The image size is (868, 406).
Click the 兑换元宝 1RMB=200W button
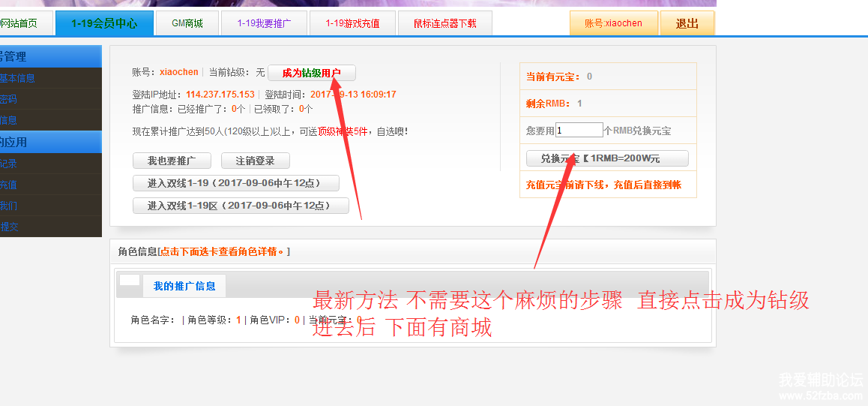tap(606, 158)
